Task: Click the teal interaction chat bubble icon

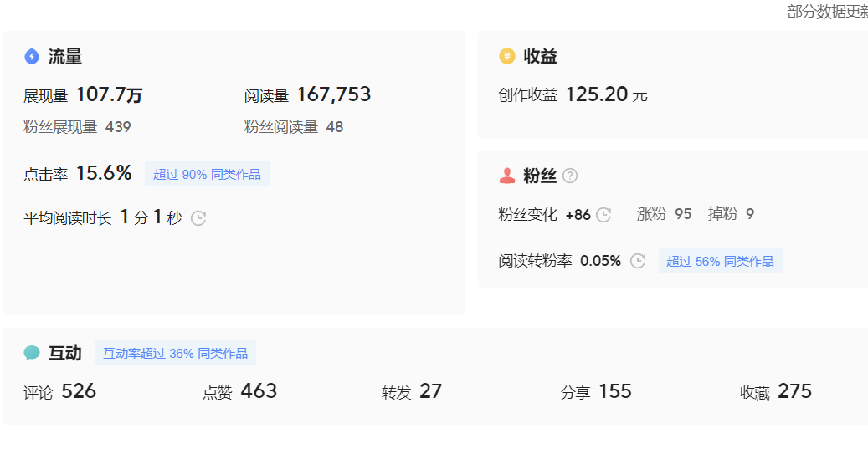Action: click(32, 353)
